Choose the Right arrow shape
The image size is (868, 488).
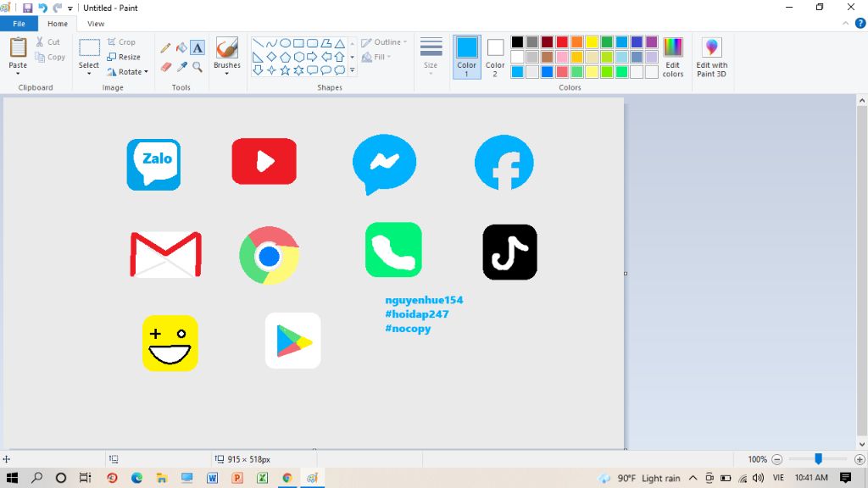(x=312, y=57)
